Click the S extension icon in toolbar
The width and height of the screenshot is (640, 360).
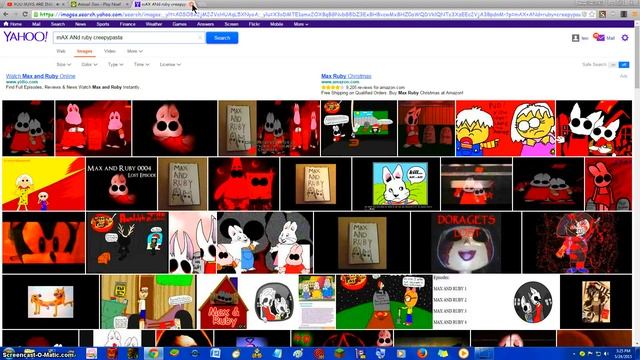coord(602,14)
